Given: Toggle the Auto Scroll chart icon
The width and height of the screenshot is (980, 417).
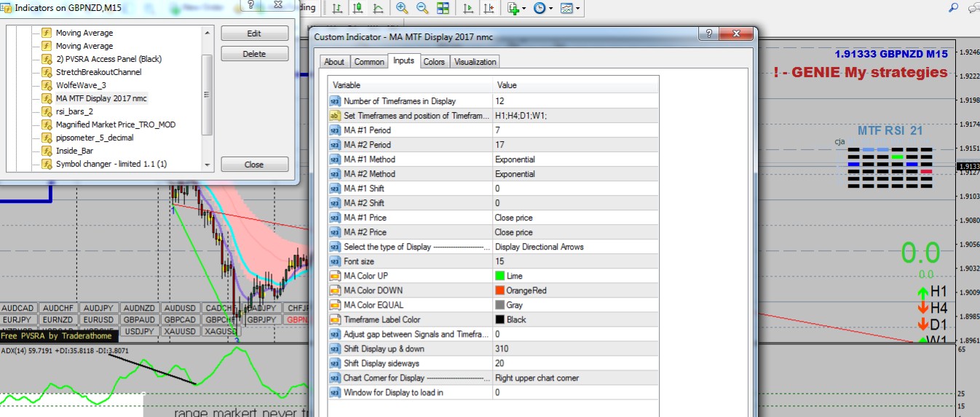Looking at the screenshot, I should [467, 9].
